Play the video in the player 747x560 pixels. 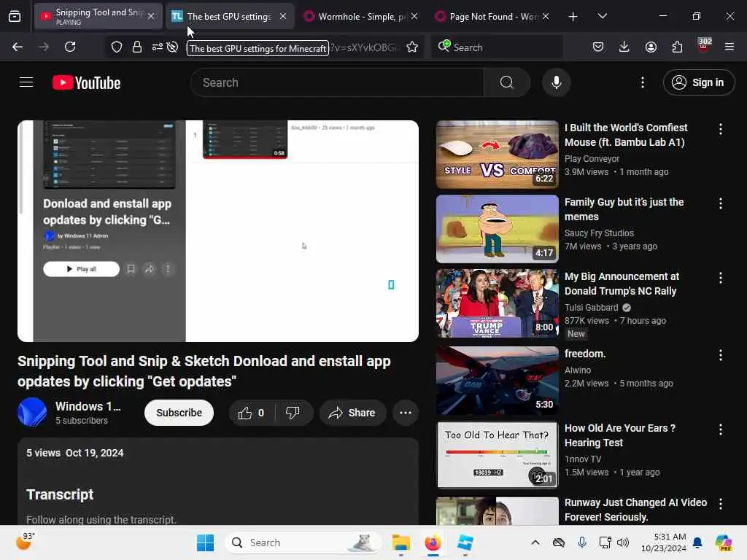coord(218,231)
